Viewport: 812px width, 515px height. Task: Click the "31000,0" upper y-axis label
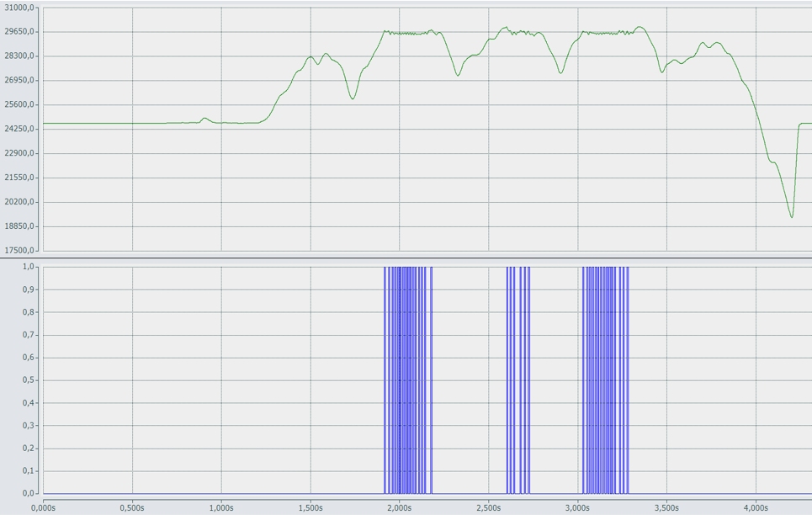point(19,8)
